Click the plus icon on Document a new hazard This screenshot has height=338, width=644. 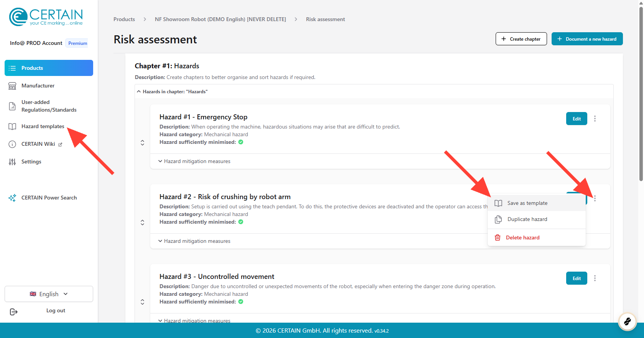(x=560, y=39)
